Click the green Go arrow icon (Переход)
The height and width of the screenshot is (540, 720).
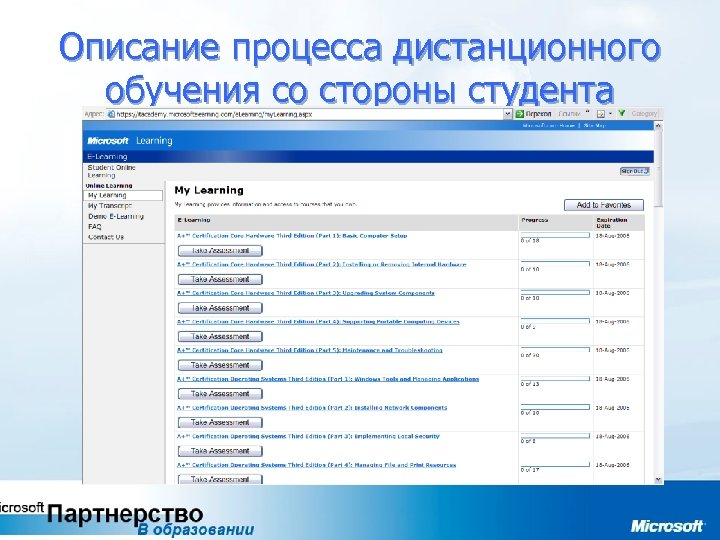pyautogui.click(x=520, y=113)
